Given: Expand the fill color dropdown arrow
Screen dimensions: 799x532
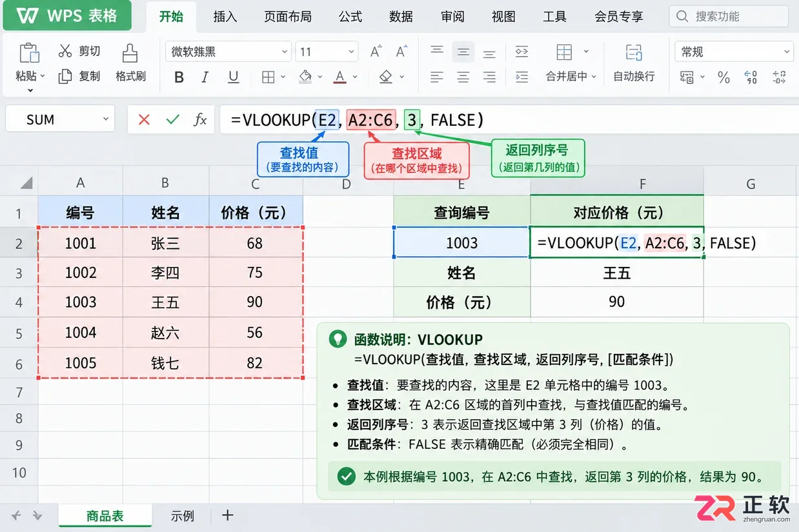Looking at the screenshot, I should pyautogui.click(x=319, y=77).
